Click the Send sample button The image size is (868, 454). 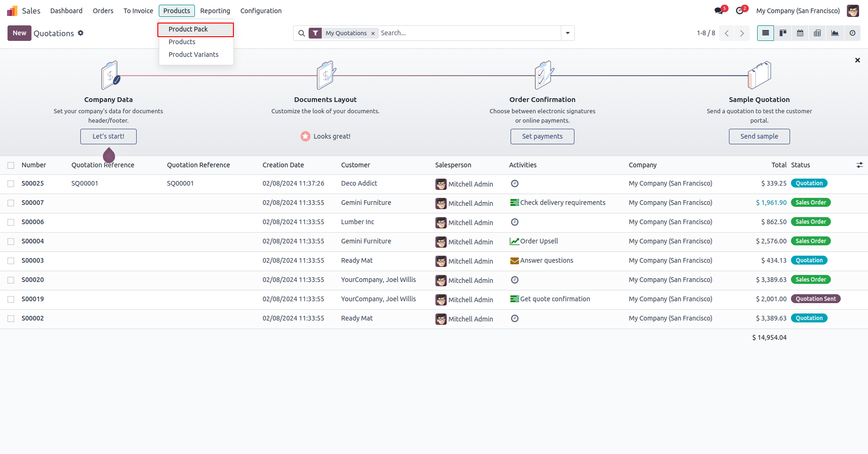759,136
